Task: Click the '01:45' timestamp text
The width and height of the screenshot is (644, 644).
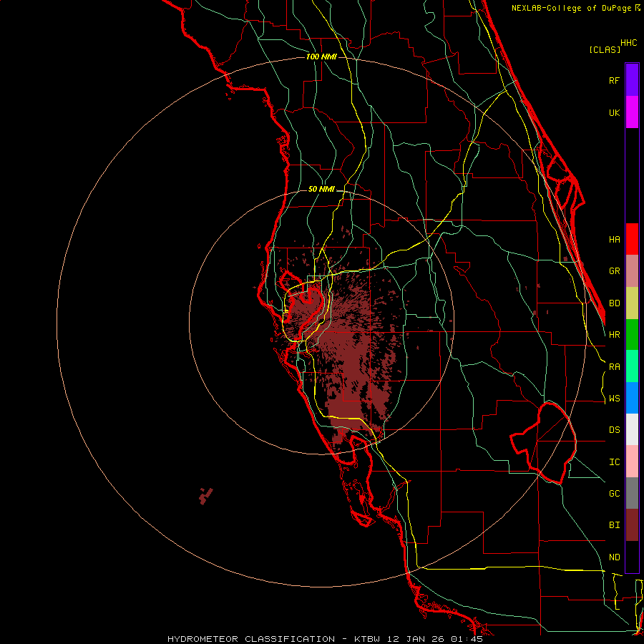Action: pos(467,639)
